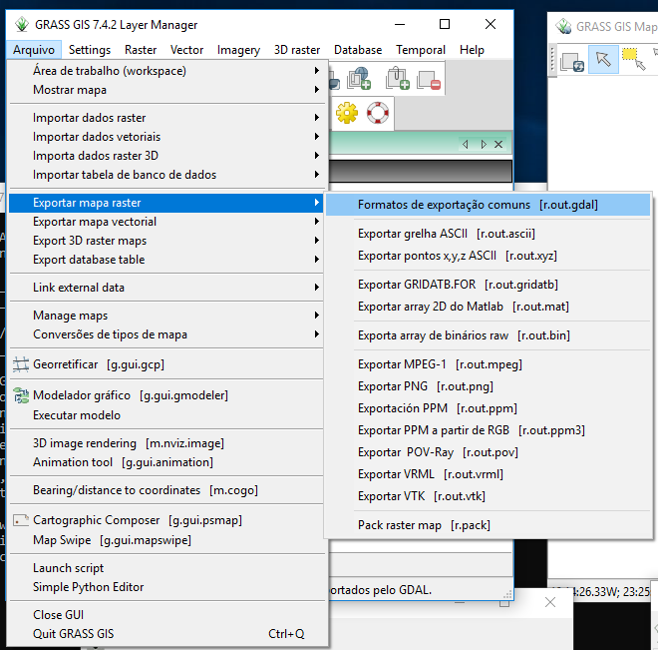Image resolution: width=658 pixels, height=650 pixels.
Task: Open Simple Python Editor
Action: (x=88, y=587)
